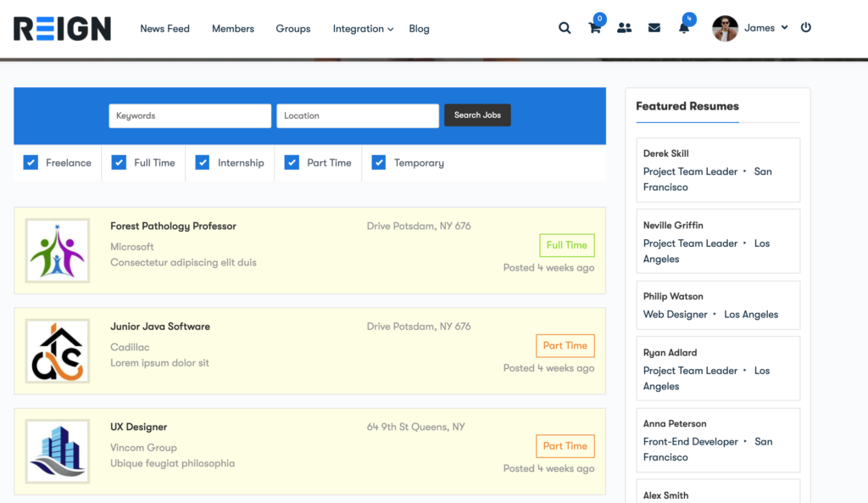The height and width of the screenshot is (503, 868).
Task: Click James's profile avatar
Action: tap(726, 28)
